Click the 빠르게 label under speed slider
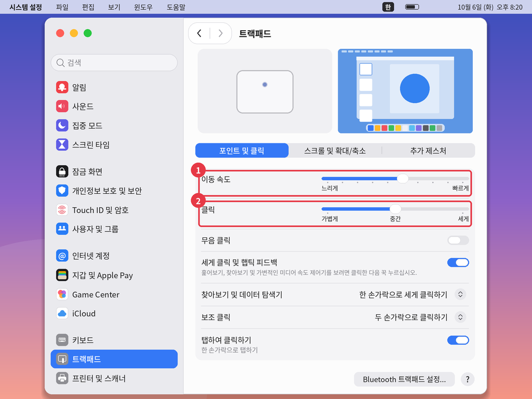The height and width of the screenshot is (399, 532). (x=461, y=188)
